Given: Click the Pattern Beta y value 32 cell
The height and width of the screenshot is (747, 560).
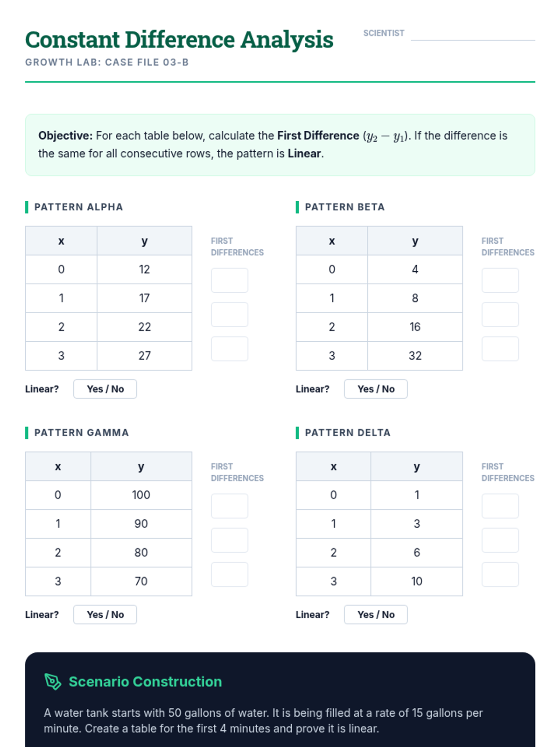Looking at the screenshot, I should point(415,356).
